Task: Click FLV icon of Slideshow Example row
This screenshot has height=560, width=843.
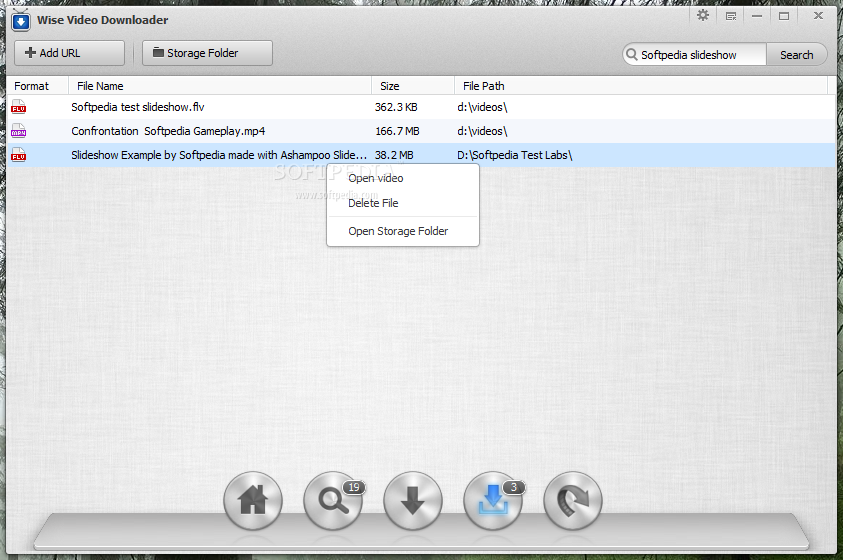Action: (x=18, y=155)
